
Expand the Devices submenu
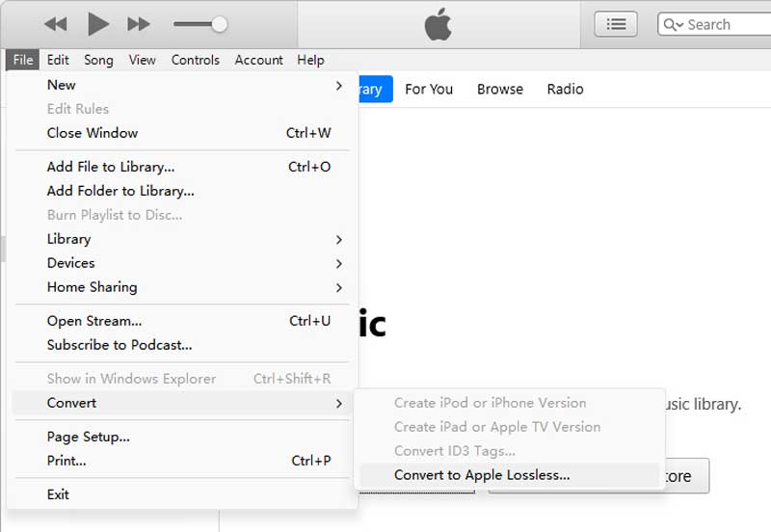click(182, 263)
